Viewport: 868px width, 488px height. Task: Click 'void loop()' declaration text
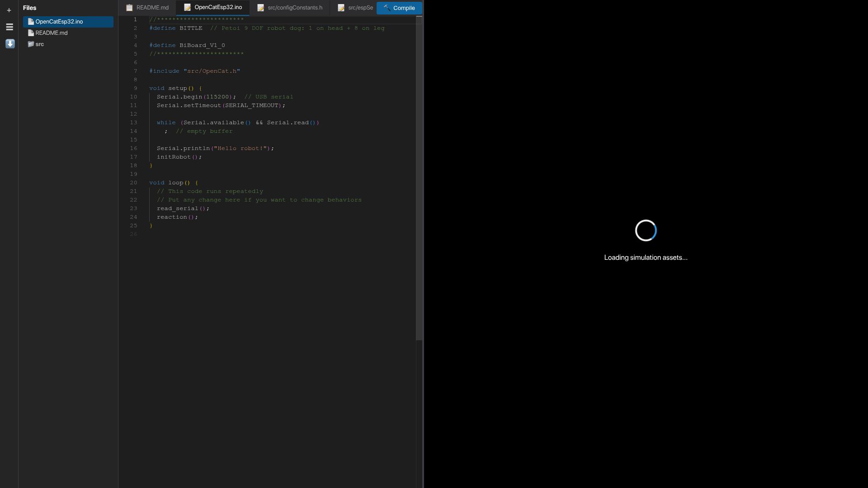pos(170,183)
